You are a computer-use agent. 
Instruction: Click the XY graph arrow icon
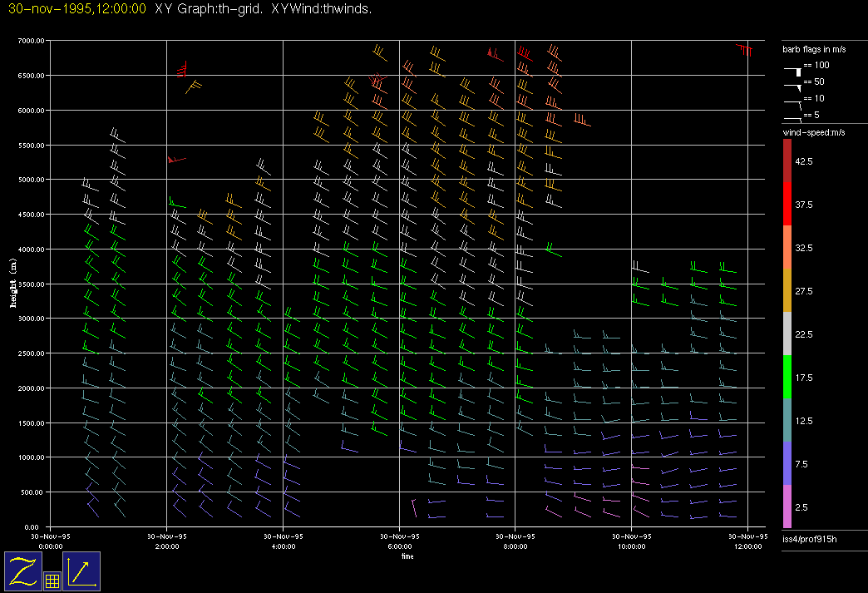81,571
